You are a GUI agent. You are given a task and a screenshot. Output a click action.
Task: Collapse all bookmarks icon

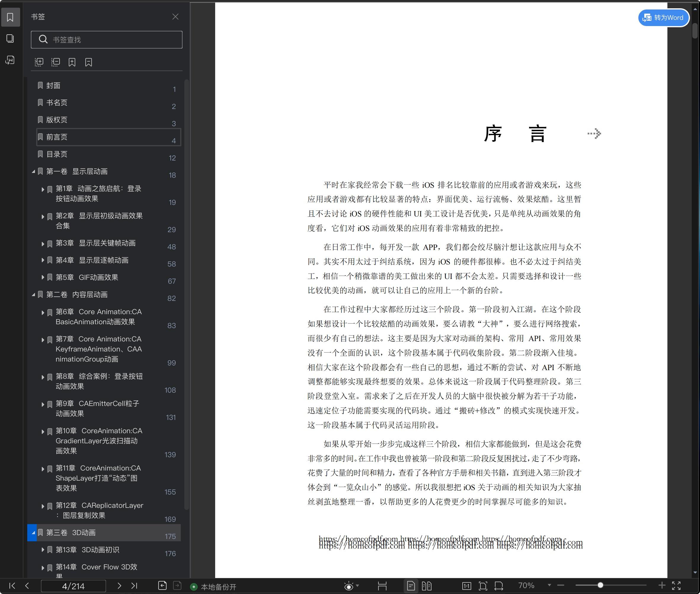pos(56,62)
